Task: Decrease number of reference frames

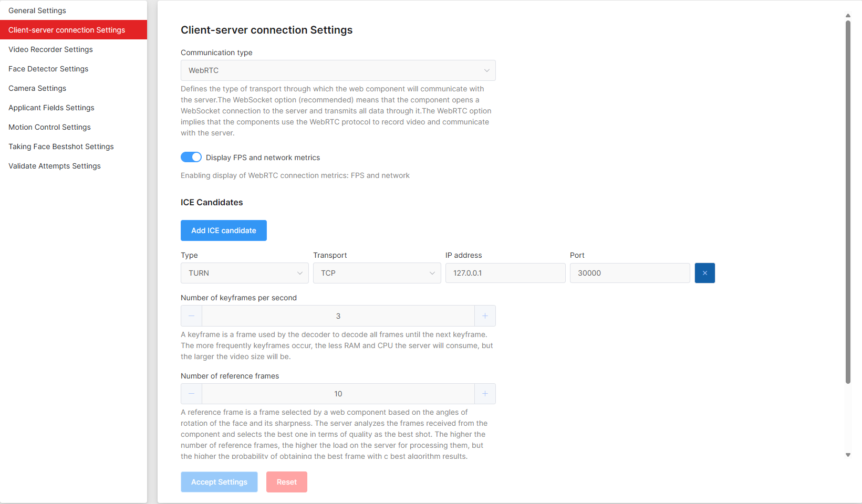Action: 191,394
